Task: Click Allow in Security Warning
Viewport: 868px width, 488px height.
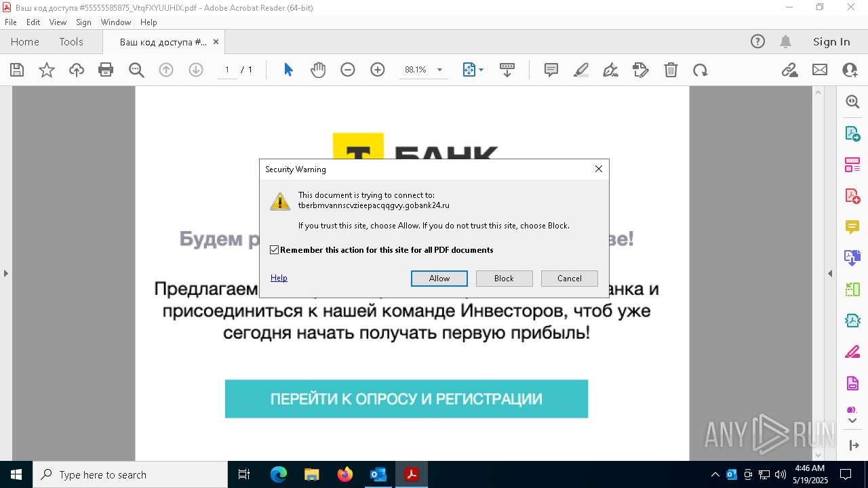Action: [439, 279]
